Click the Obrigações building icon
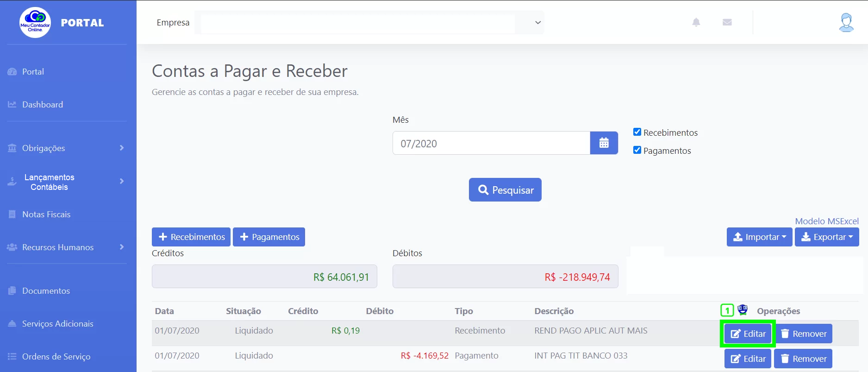Image resolution: width=868 pixels, height=372 pixels. pyautogui.click(x=12, y=148)
